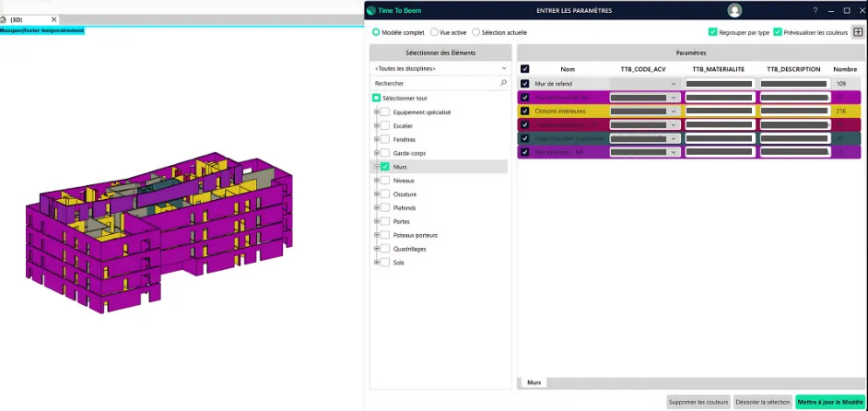Expand the Plafonds tree node
This screenshot has width=868, height=411.
[x=377, y=207]
